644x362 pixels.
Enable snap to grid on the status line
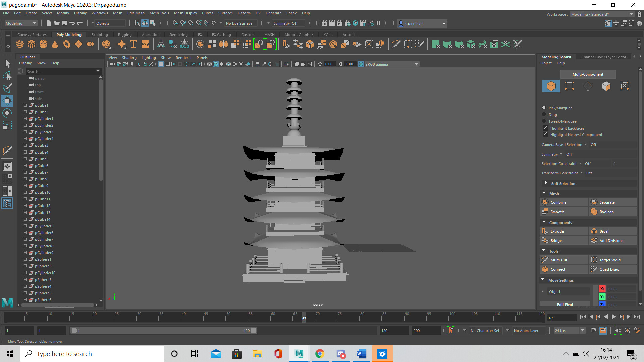[x=175, y=23]
